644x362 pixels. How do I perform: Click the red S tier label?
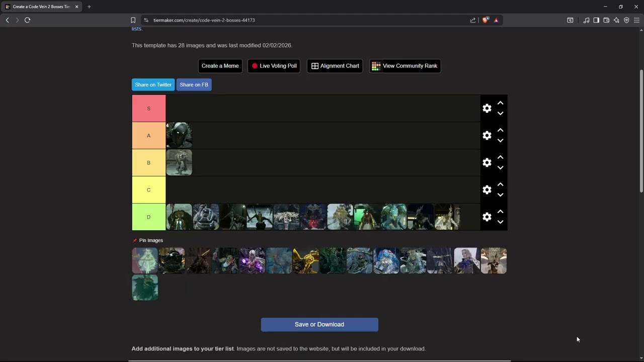click(148, 109)
